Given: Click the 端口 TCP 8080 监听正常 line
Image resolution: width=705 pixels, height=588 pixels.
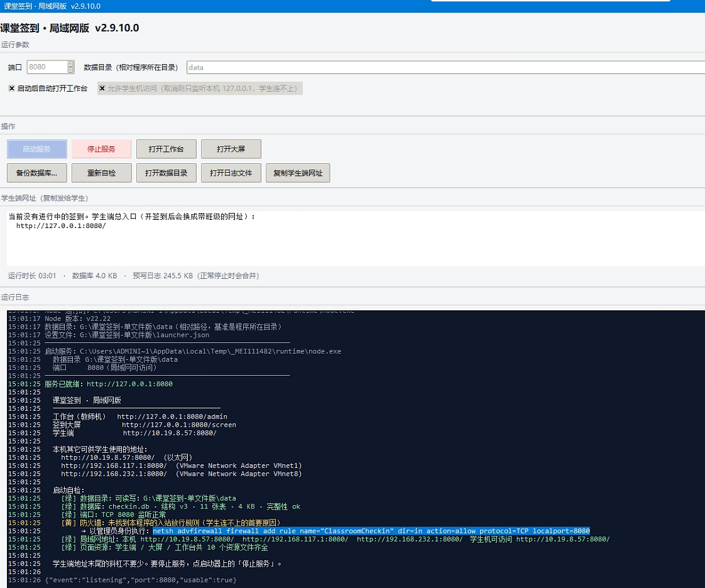Looking at the screenshot, I should point(113,514).
